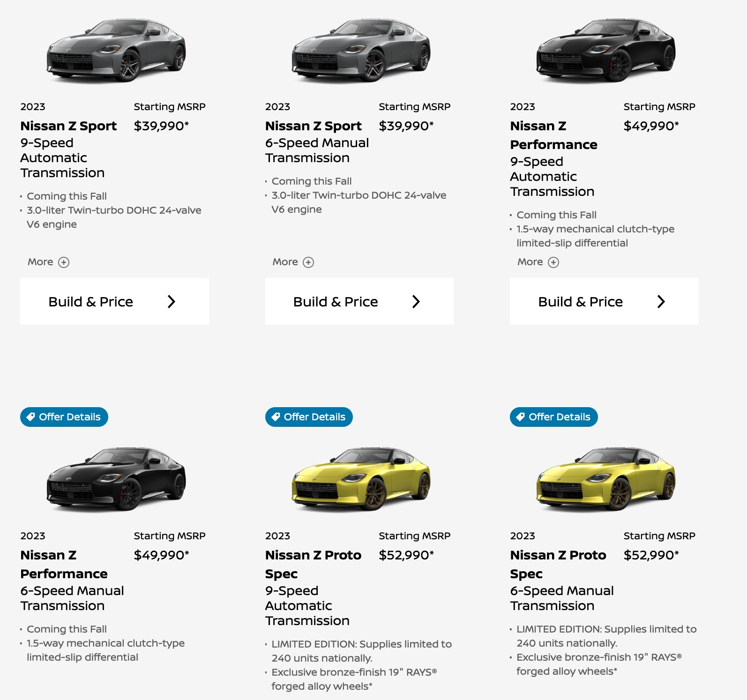Build & Price the Z Sport Automatic
This screenshot has height=700, width=747.
[114, 301]
